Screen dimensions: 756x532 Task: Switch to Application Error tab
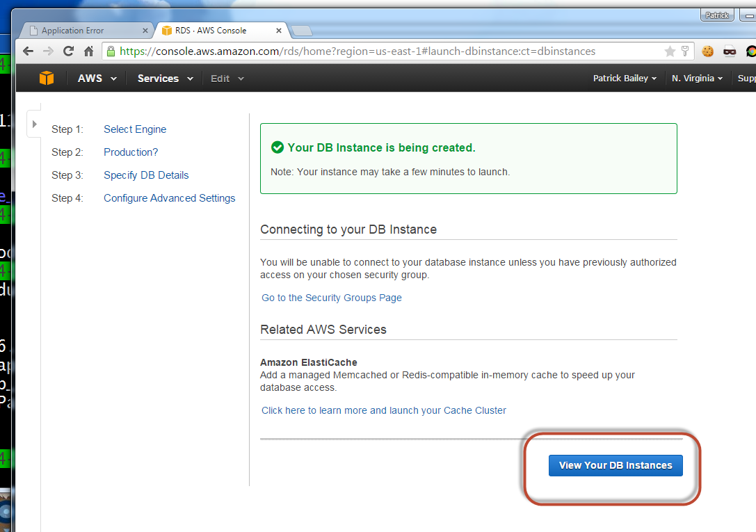click(87, 31)
